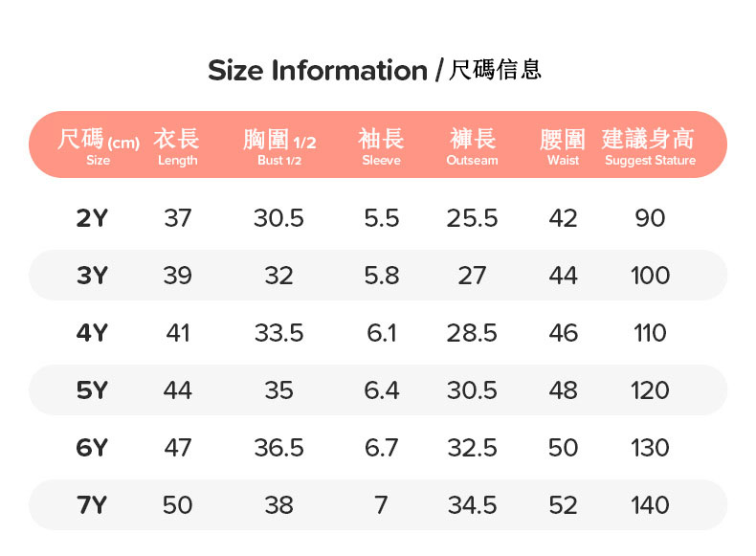The image size is (756, 556).
Task: Click the 7Y size row label
Action: pyautogui.click(x=92, y=505)
